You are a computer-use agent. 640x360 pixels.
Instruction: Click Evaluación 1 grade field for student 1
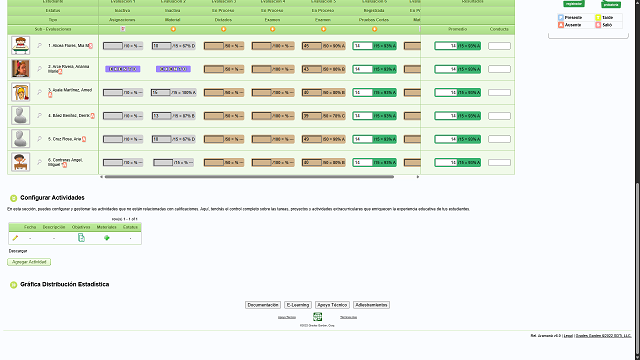point(113,46)
